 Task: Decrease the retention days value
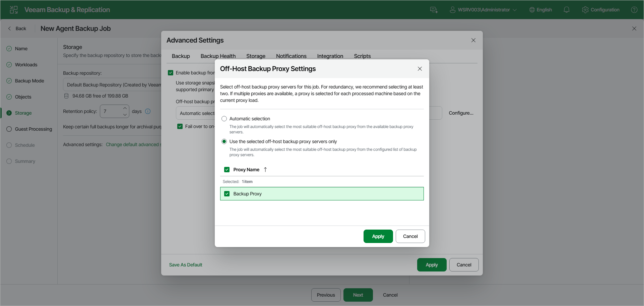[125, 115]
